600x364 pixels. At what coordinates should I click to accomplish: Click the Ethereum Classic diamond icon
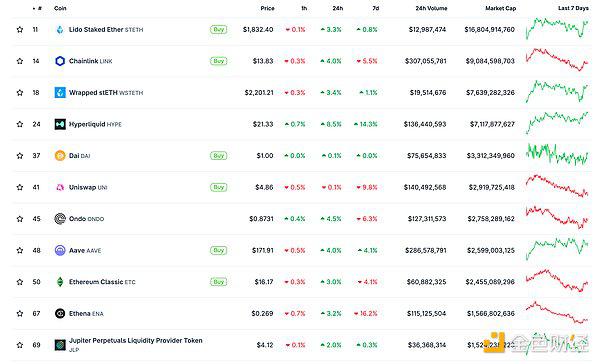tap(60, 282)
